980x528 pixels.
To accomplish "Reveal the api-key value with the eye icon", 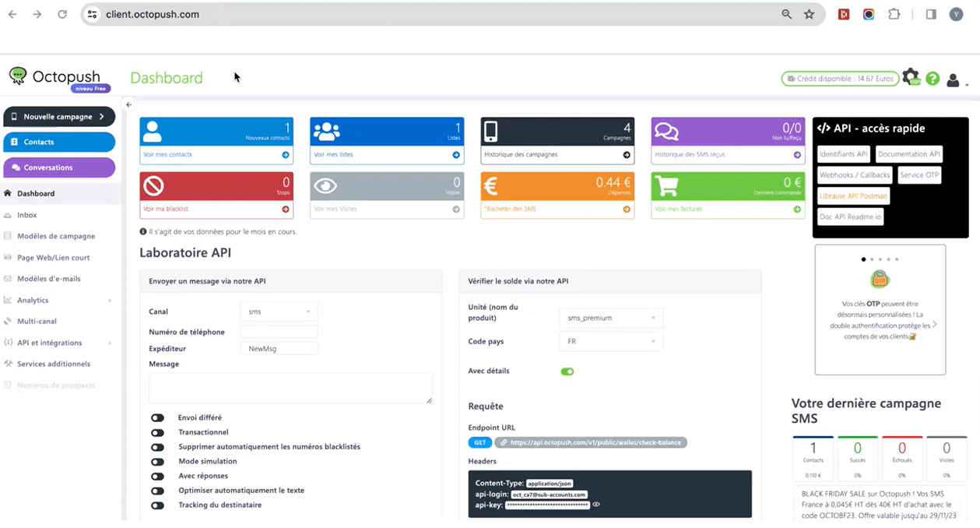I will tap(596, 505).
